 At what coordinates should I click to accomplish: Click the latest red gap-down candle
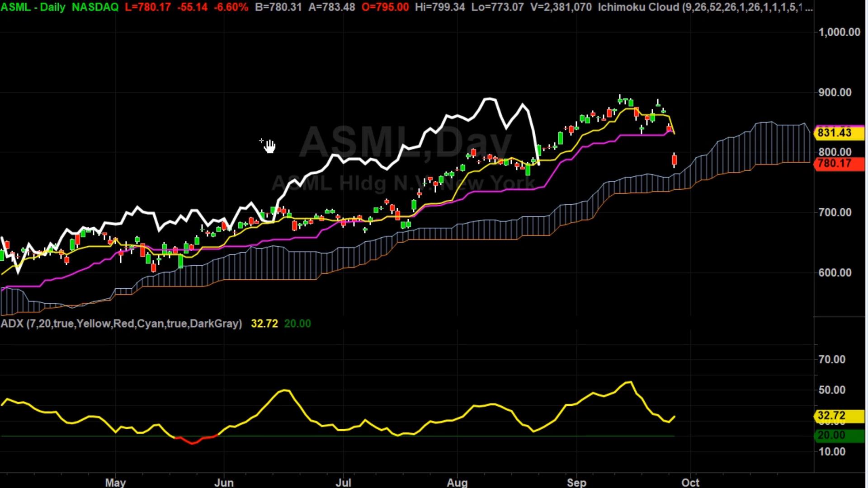click(x=675, y=160)
